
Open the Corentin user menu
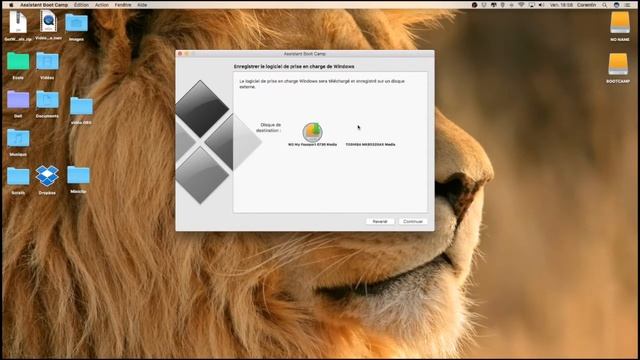[x=587, y=5]
